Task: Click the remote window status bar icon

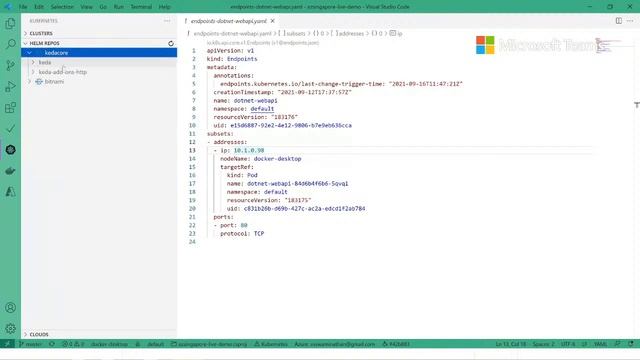Action: (7, 344)
